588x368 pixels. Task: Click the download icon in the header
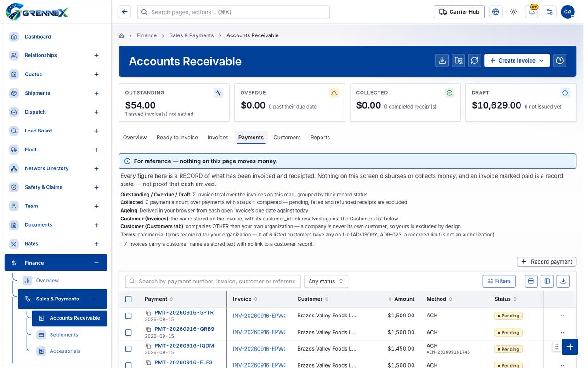click(442, 60)
